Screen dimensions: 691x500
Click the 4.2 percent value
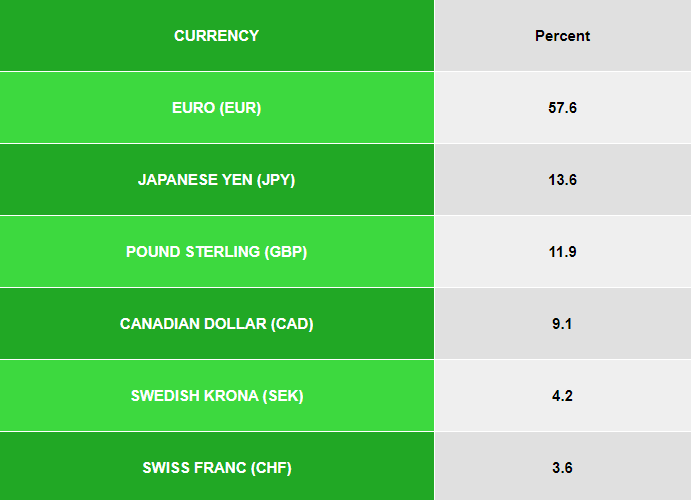[563, 396]
